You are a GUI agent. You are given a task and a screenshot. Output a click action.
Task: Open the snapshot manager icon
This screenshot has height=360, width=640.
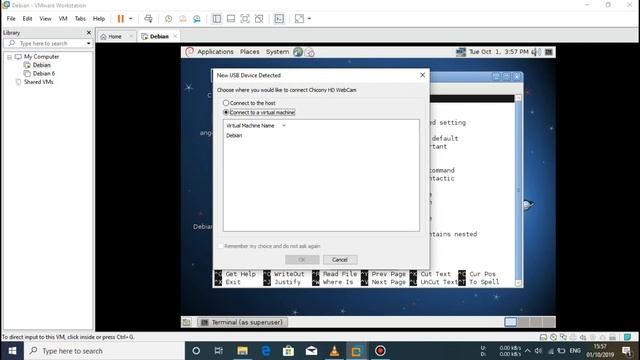point(197,19)
